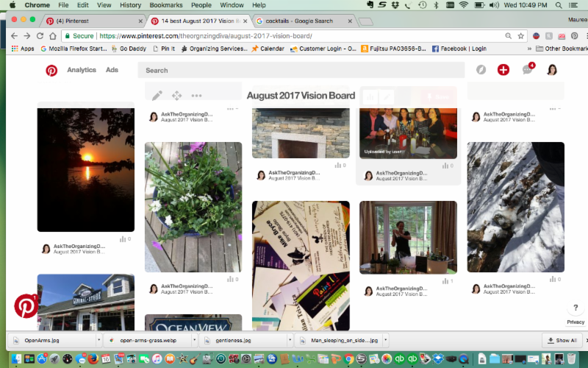
Task: Open the Ads link in the header
Action: (x=112, y=70)
